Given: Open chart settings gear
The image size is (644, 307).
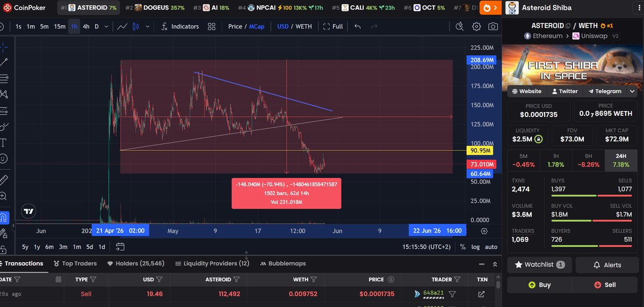Looking at the screenshot, I should pos(476,26).
